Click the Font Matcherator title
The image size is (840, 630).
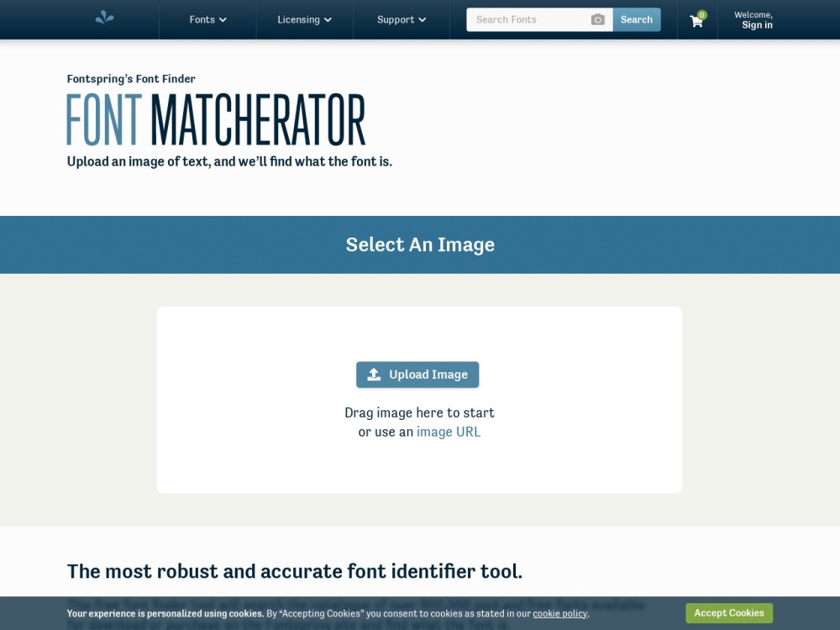coord(216,119)
